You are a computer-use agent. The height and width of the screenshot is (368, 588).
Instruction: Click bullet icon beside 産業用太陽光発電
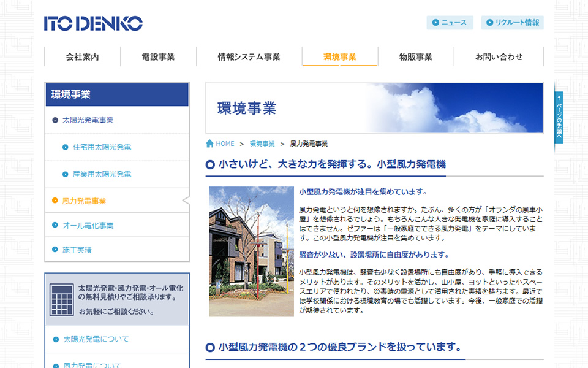66,174
